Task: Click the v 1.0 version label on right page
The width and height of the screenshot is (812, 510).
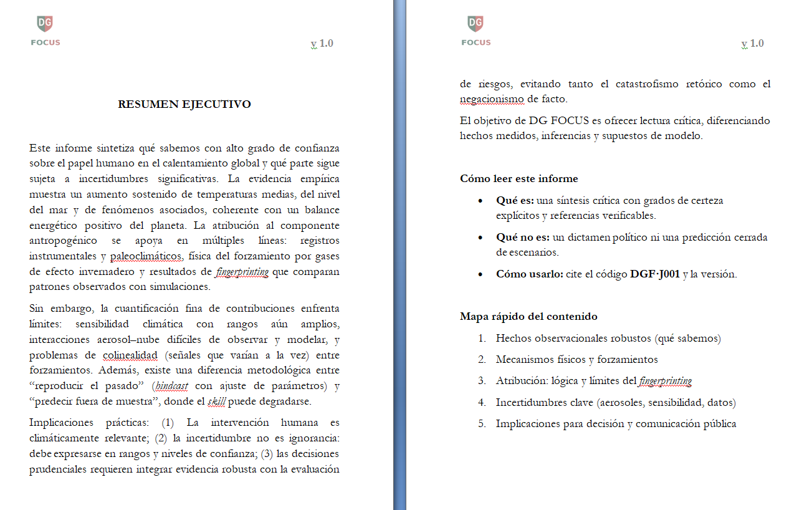Action: tap(752, 43)
